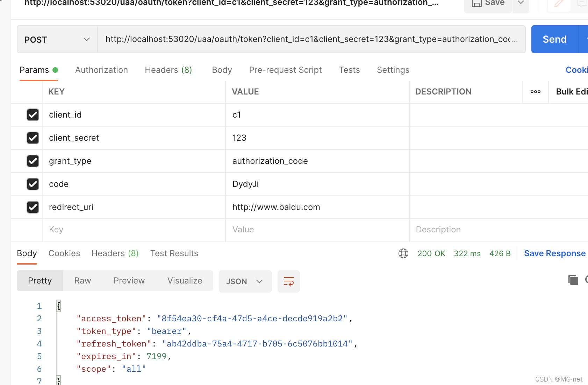Screen dimensions: 588x385
Task: Select the Preview view button
Action: pos(129,281)
